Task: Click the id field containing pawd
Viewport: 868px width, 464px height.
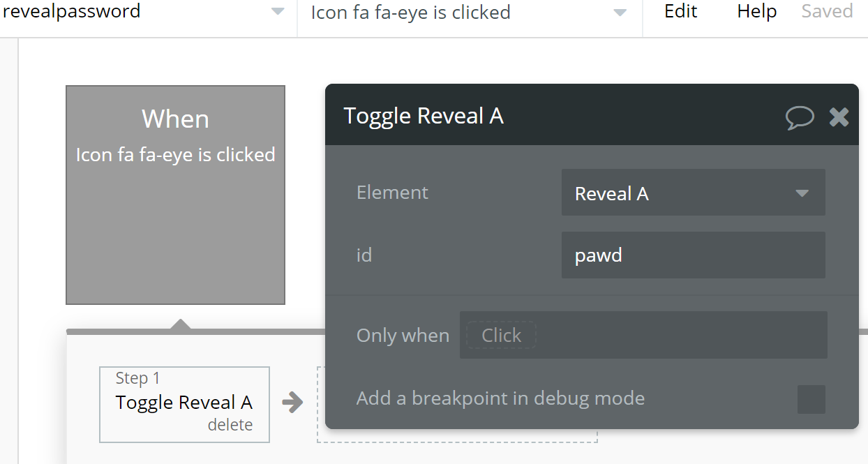Action: [x=694, y=255]
